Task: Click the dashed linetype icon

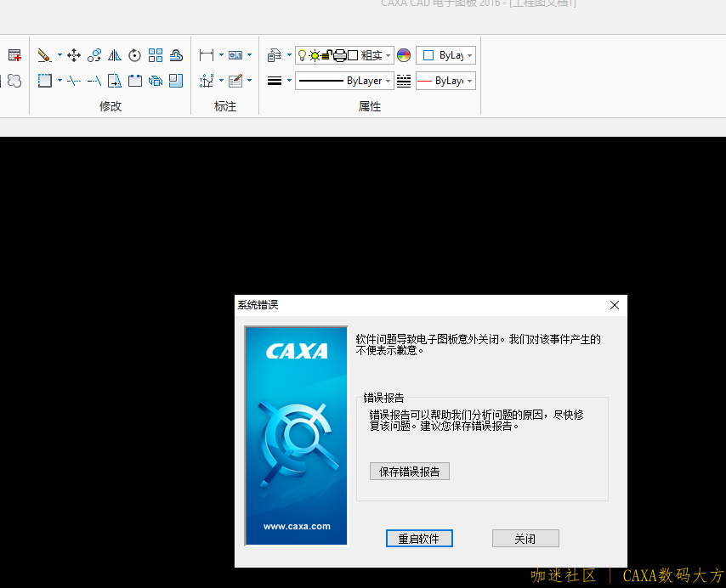Action: point(404,81)
